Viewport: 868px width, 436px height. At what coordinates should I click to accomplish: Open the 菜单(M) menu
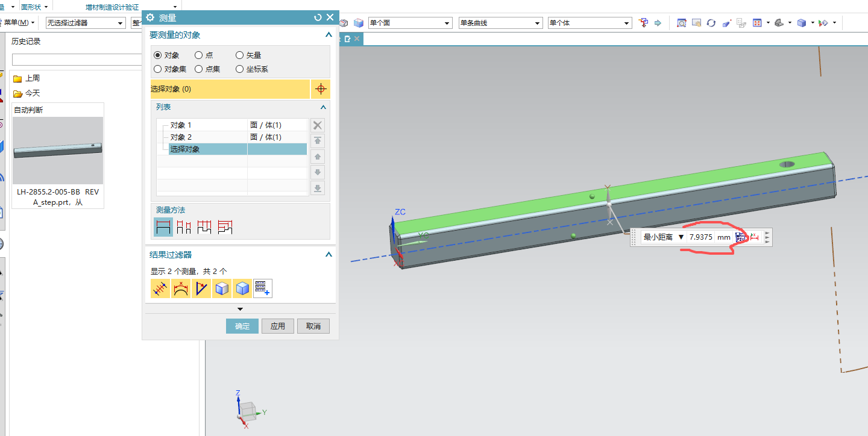pos(18,23)
